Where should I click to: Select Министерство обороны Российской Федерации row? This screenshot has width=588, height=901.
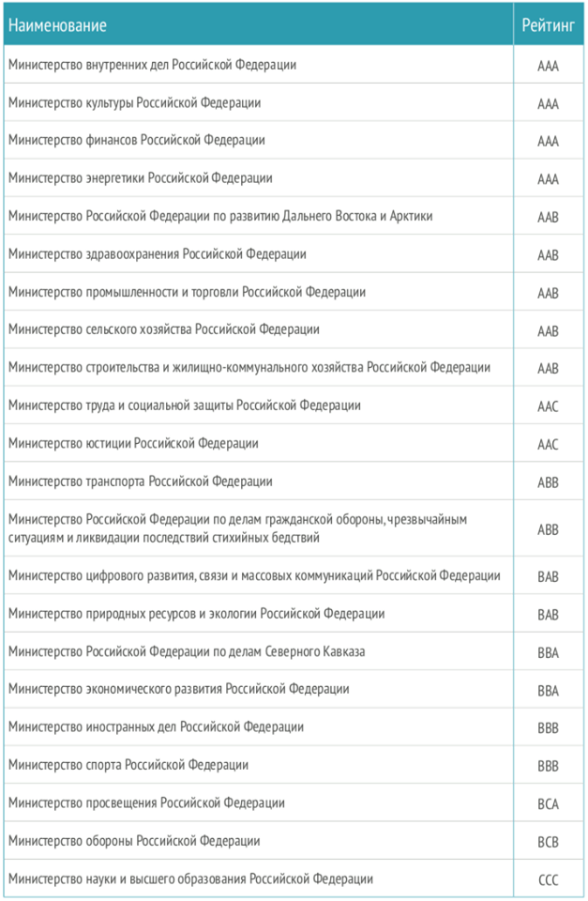click(x=294, y=841)
